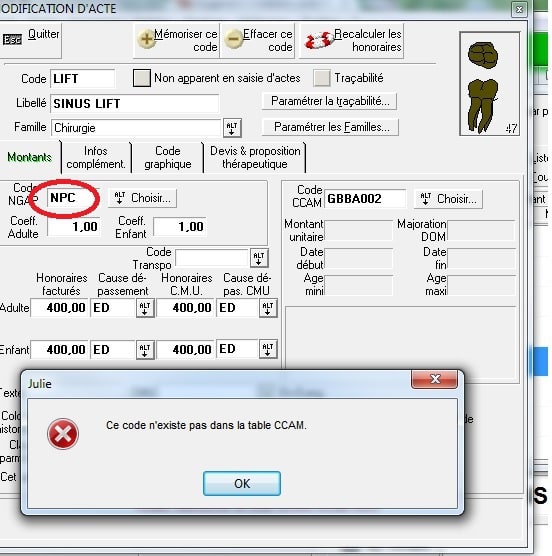Click the yellow plus icon of Mémoriser
552x556 pixels.
click(146, 39)
